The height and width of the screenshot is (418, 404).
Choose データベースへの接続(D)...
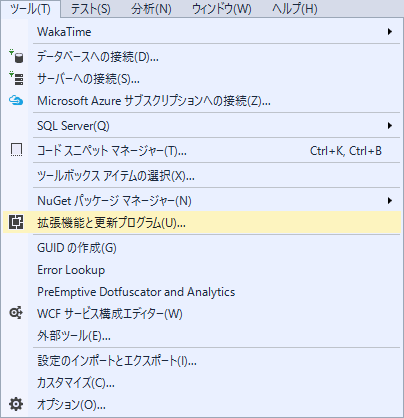tap(202, 57)
